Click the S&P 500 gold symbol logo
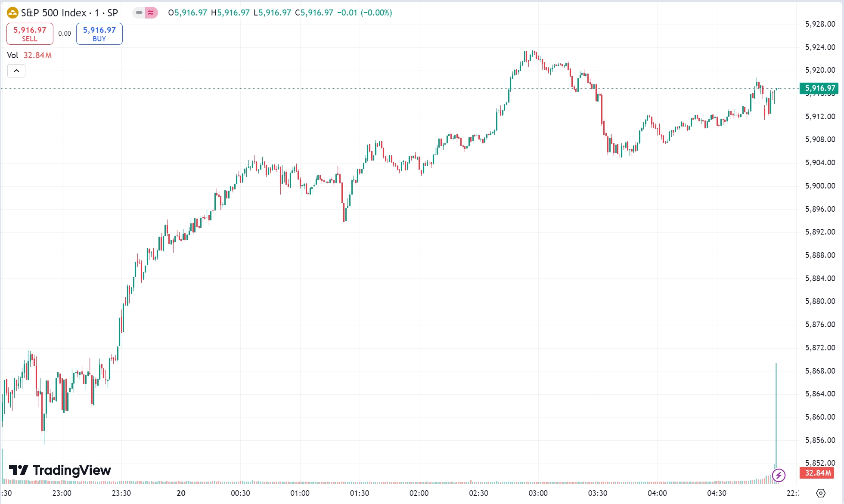844x504 pixels. point(12,13)
